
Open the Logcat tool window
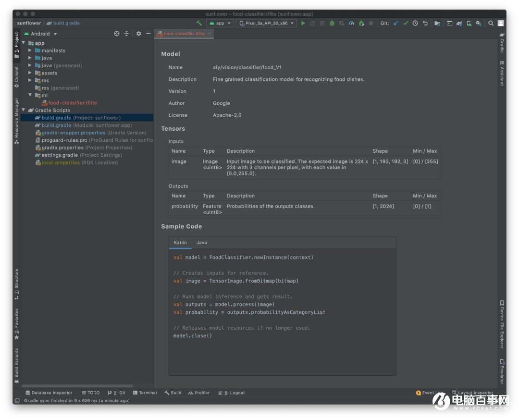(x=231, y=393)
